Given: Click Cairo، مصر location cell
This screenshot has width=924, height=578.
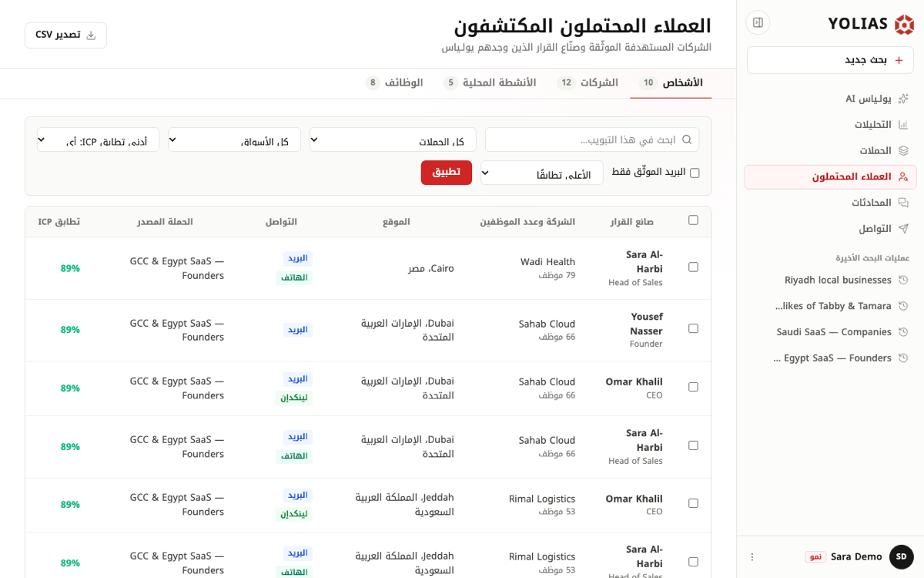Looking at the screenshot, I should (431, 268).
